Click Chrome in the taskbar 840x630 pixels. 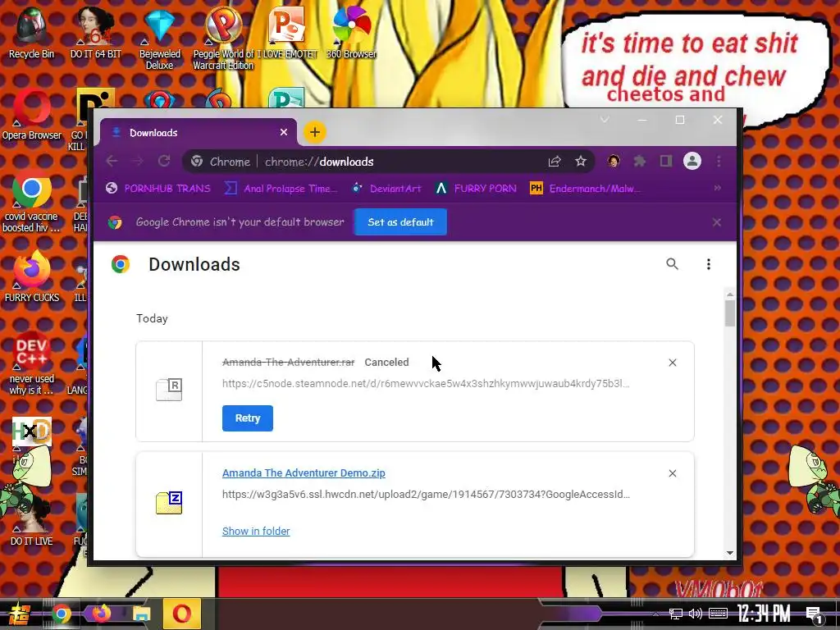[62, 614]
